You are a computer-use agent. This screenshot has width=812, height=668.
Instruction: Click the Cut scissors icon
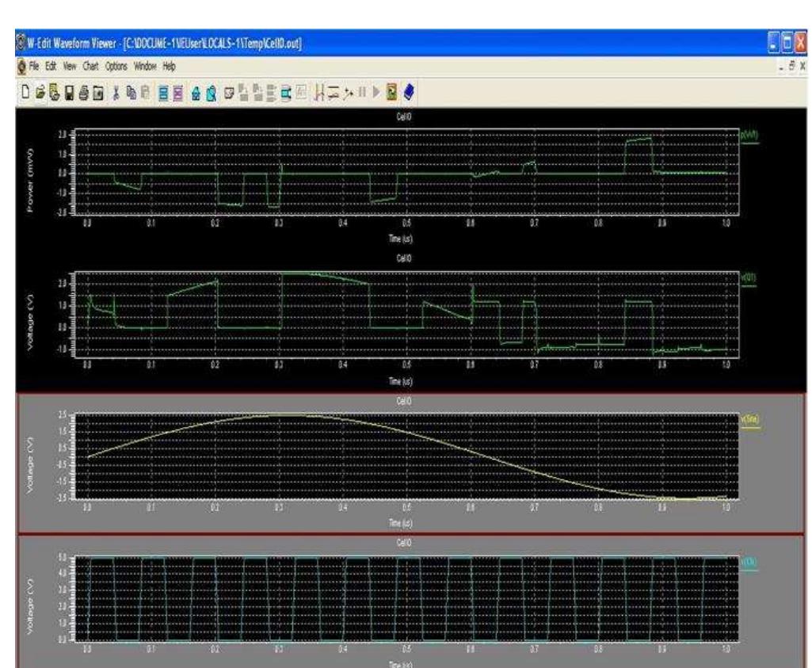(x=116, y=94)
